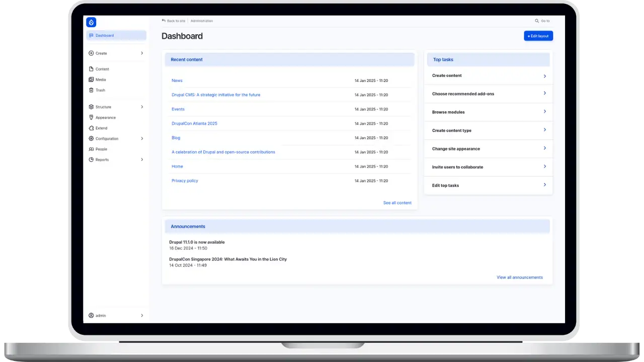Viewport: 644px width, 362px height.
Task: Open the Content page icon in sidebar
Action: pyautogui.click(x=91, y=69)
